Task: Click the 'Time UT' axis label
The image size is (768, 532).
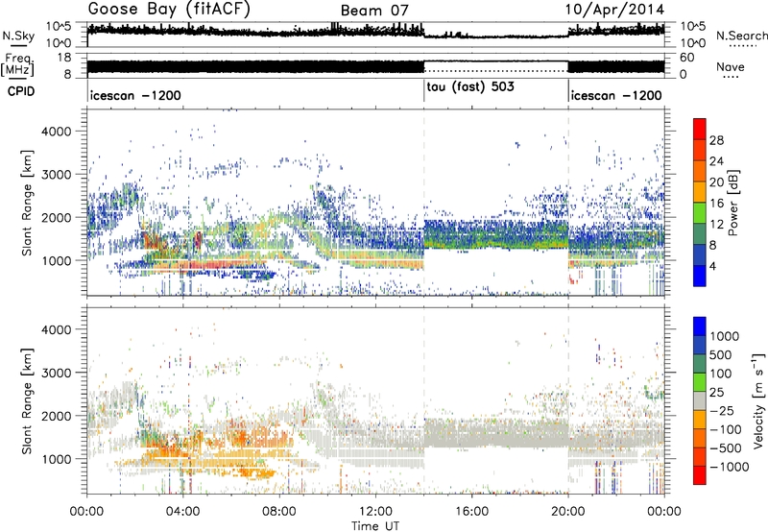Action: [375, 526]
